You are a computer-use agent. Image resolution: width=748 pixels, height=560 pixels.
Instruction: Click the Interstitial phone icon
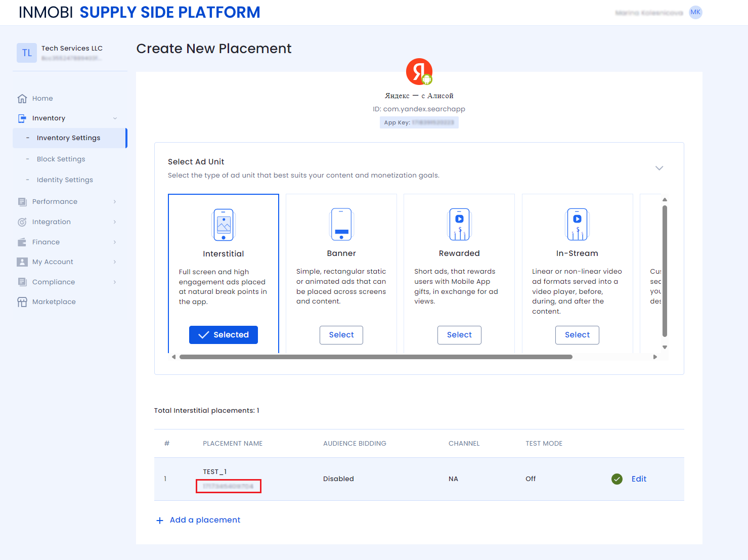point(224,225)
